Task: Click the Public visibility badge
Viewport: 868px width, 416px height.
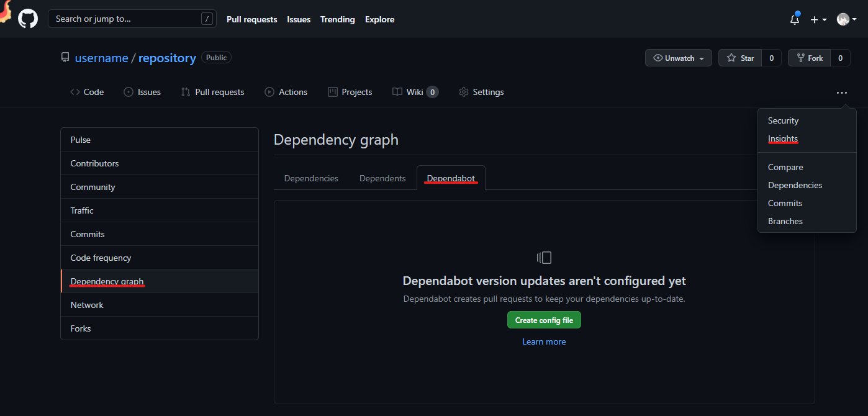Action: 216,57
